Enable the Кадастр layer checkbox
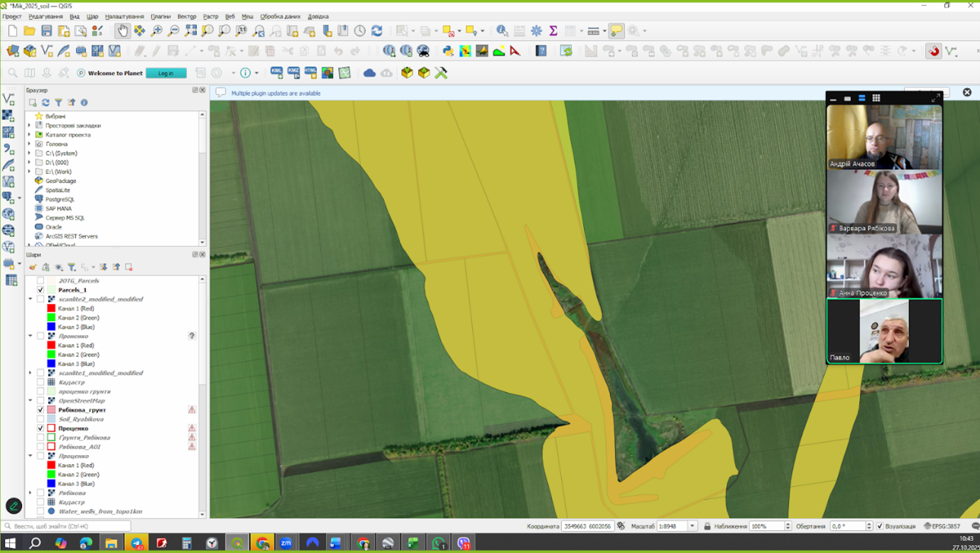The width and height of the screenshot is (980, 553). [x=40, y=382]
